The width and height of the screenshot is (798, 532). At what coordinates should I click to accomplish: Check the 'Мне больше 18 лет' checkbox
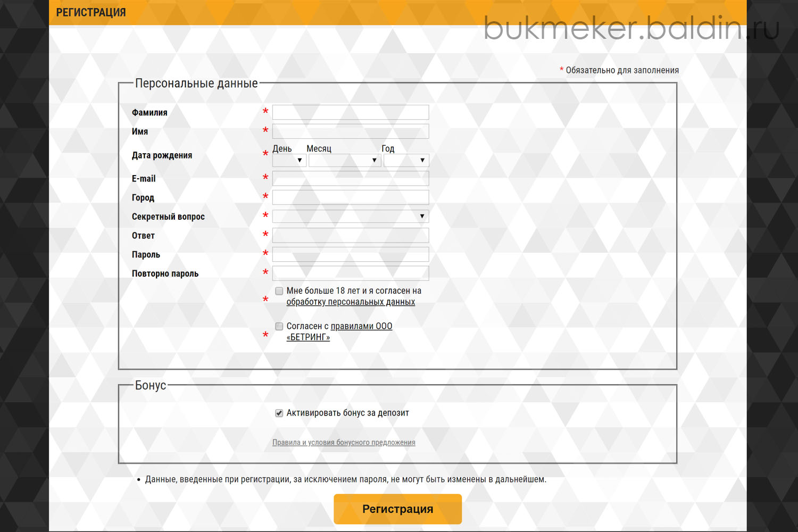coord(279,291)
